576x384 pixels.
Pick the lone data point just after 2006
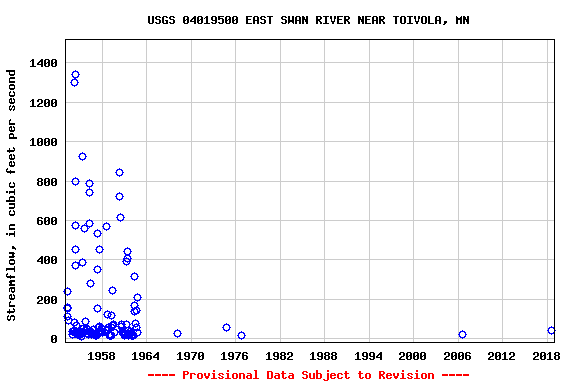tap(462, 334)
